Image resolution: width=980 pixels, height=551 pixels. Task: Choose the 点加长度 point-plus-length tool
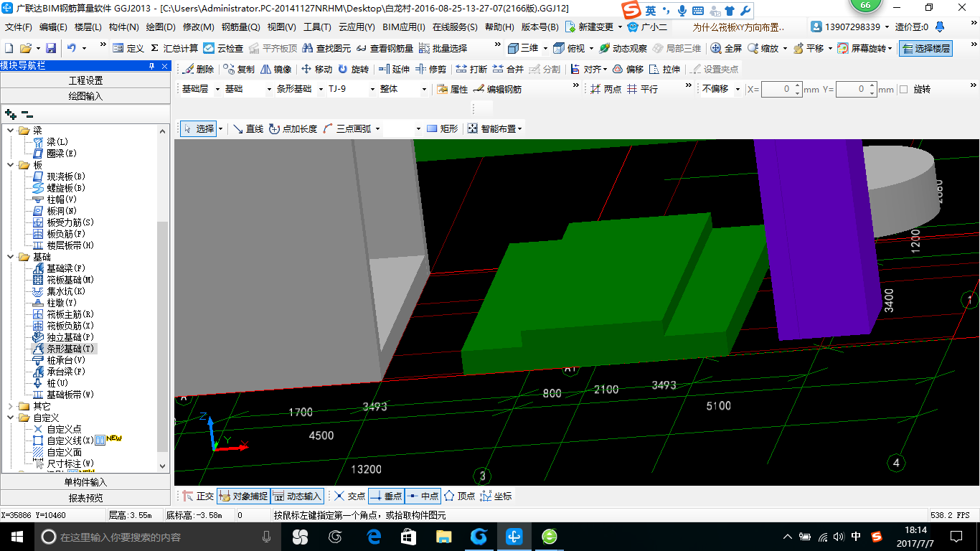pyautogui.click(x=293, y=128)
